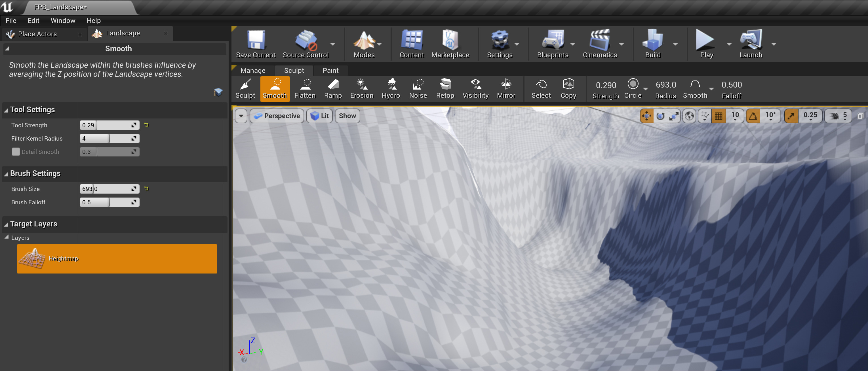
Task: Activate the Hydro erosion tool
Action: click(x=391, y=88)
